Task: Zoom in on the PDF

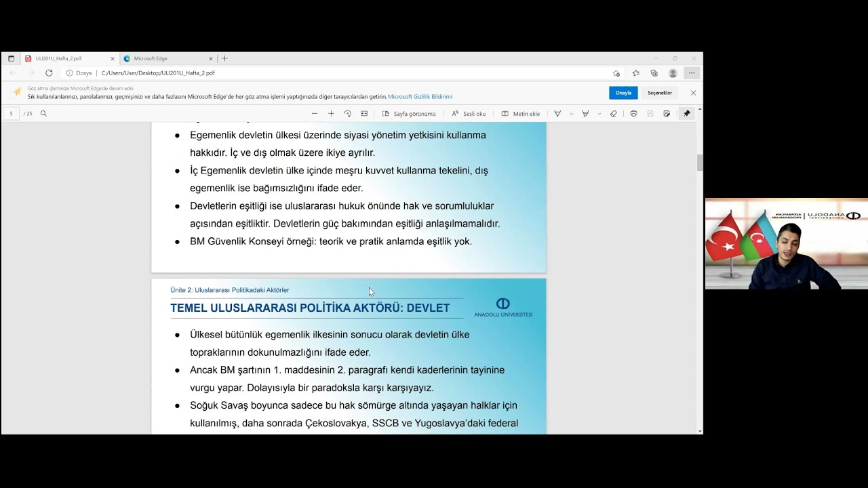Action: pyautogui.click(x=331, y=114)
